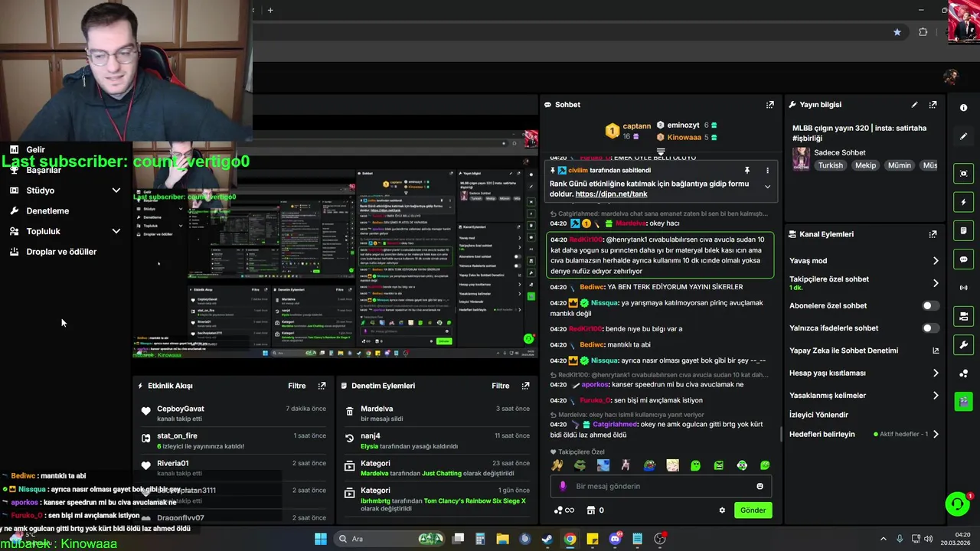Click microphone icon in message box
The height and width of the screenshot is (551, 980).
click(563, 486)
